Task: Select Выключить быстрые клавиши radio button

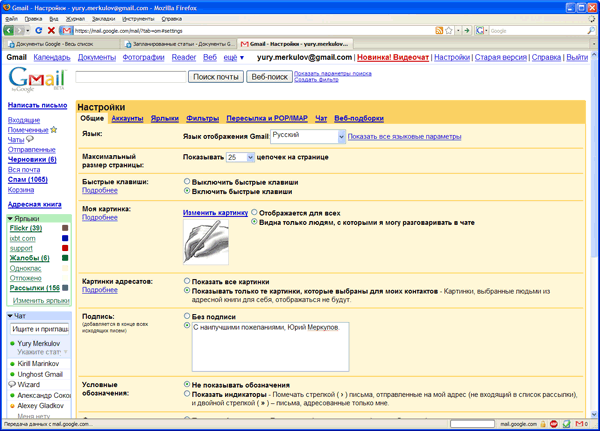Action: tap(187, 181)
